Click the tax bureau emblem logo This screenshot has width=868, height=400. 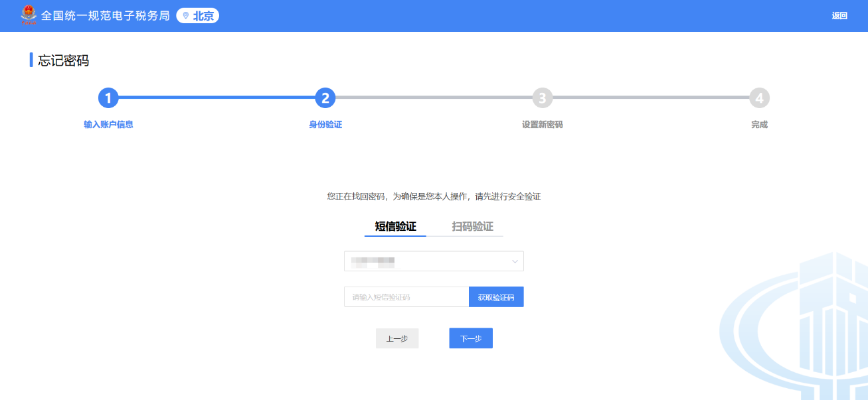click(x=29, y=15)
